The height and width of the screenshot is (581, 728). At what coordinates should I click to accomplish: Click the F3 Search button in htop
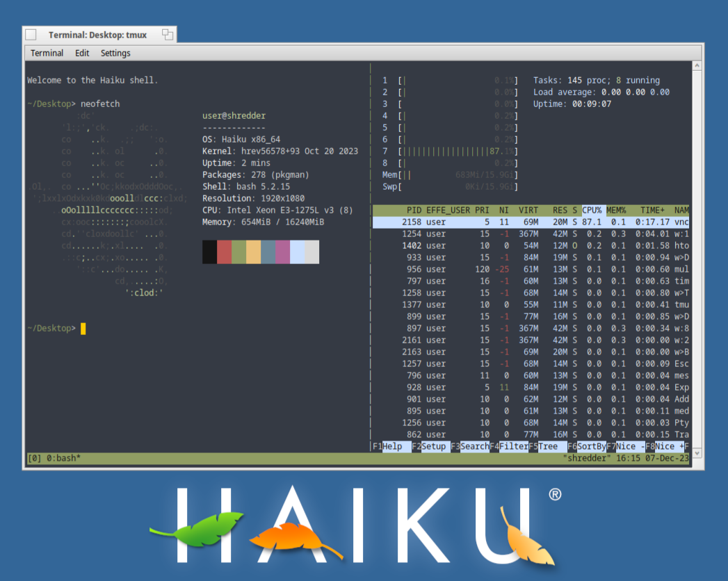[x=470, y=446]
